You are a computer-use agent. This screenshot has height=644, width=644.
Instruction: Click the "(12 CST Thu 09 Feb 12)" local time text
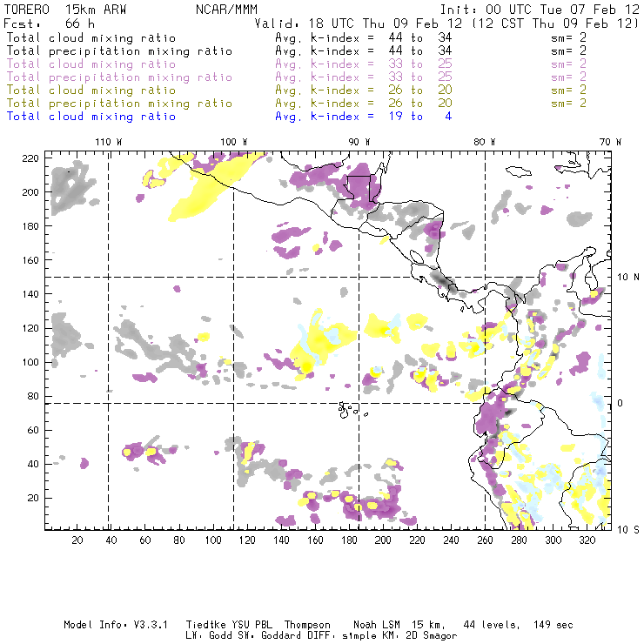point(555,23)
